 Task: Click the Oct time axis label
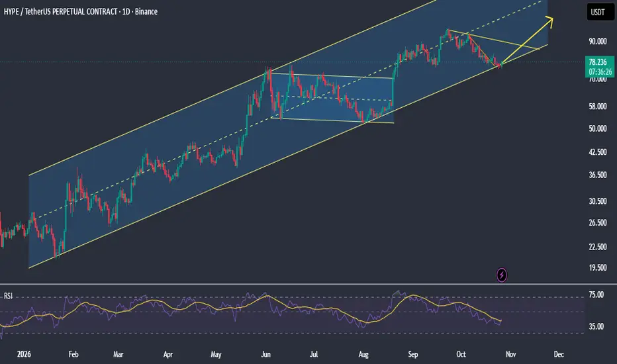pos(461,354)
